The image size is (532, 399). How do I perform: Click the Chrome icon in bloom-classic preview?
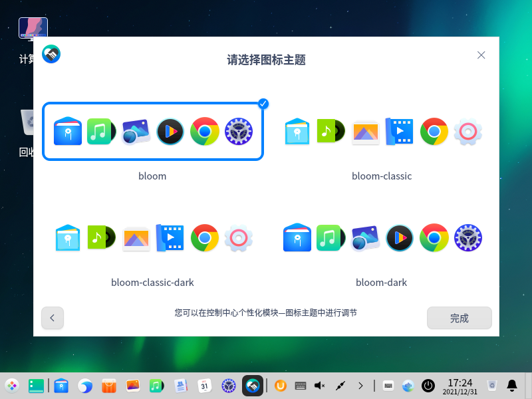tap(434, 131)
